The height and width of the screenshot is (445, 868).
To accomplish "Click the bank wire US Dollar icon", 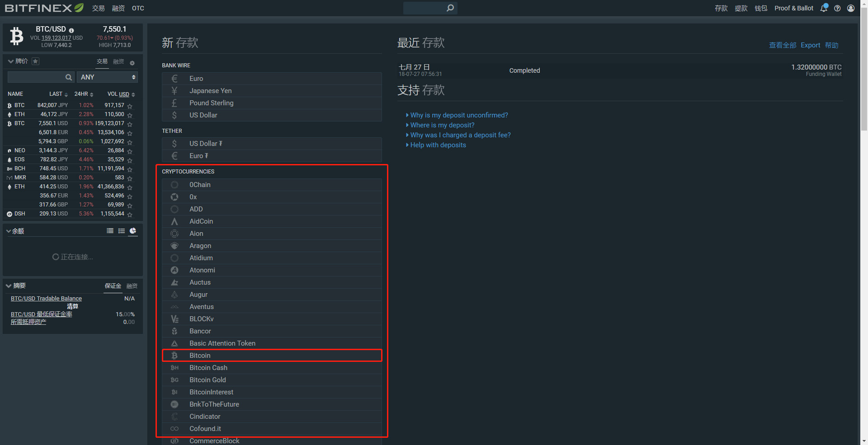I will coord(175,115).
